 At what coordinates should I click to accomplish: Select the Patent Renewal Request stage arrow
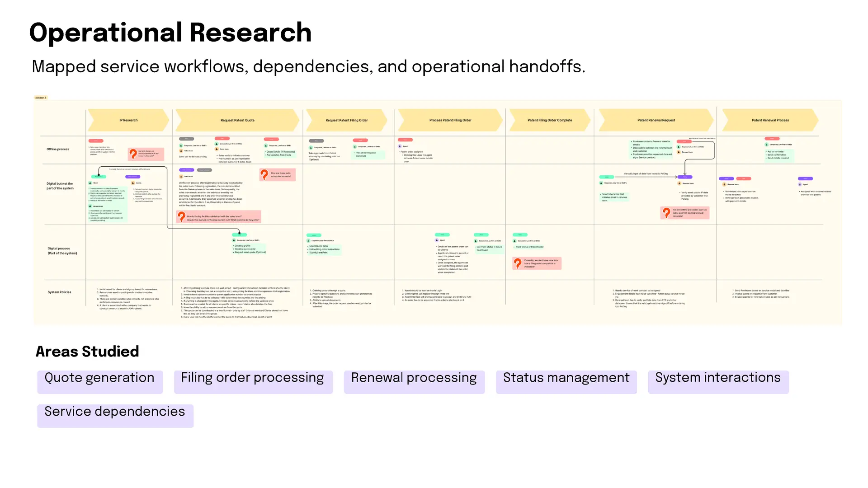656,120
